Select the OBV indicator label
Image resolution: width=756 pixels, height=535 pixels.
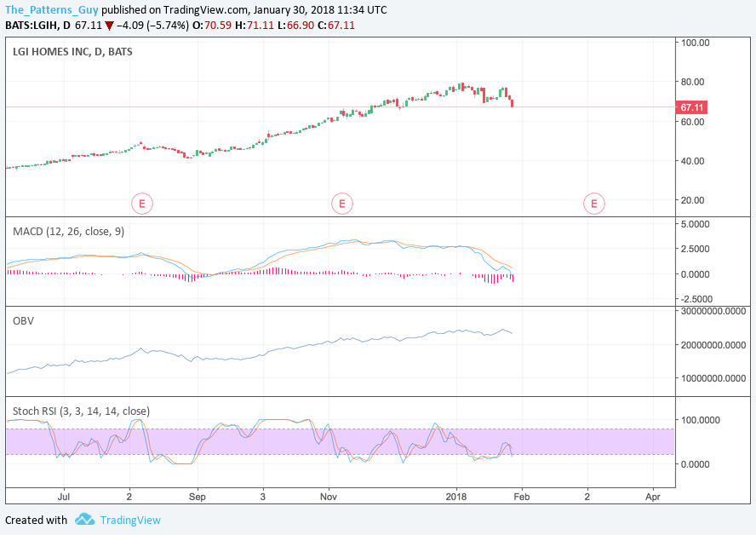(x=23, y=321)
